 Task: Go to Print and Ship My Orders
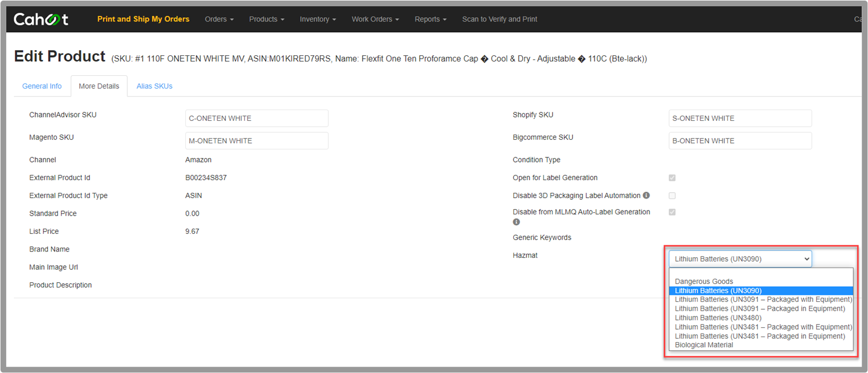[x=143, y=19]
